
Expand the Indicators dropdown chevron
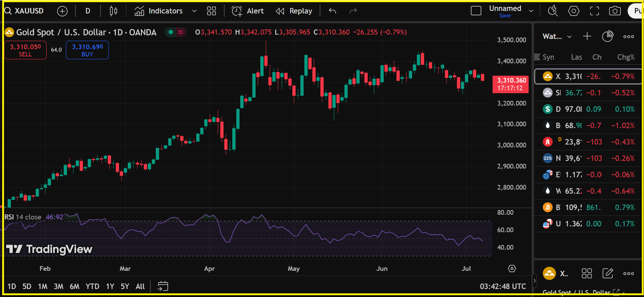pos(194,11)
